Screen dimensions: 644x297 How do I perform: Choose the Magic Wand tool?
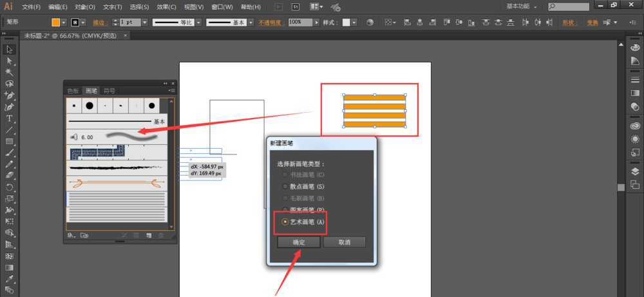10,72
